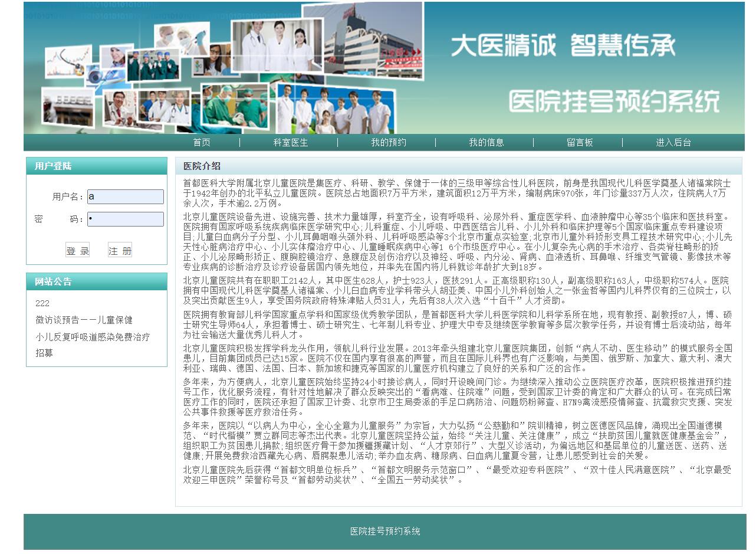View the 我的信息 page
Viewport: 756px width, 554px height.
pyautogui.click(x=485, y=142)
